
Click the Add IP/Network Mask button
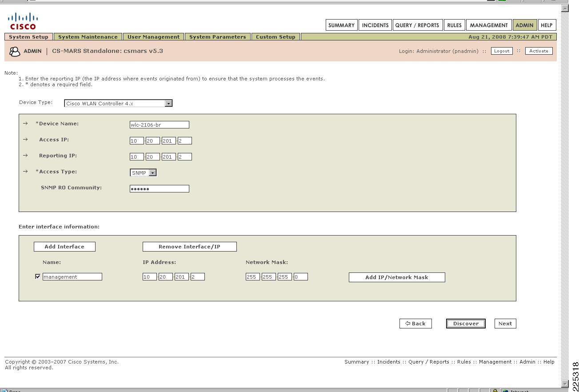point(397,277)
